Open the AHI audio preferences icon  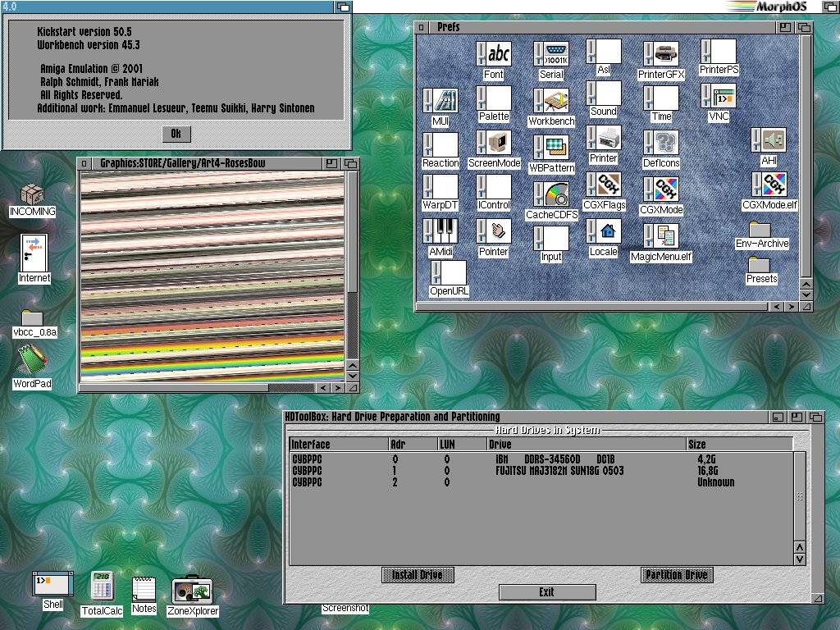[x=769, y=140]
